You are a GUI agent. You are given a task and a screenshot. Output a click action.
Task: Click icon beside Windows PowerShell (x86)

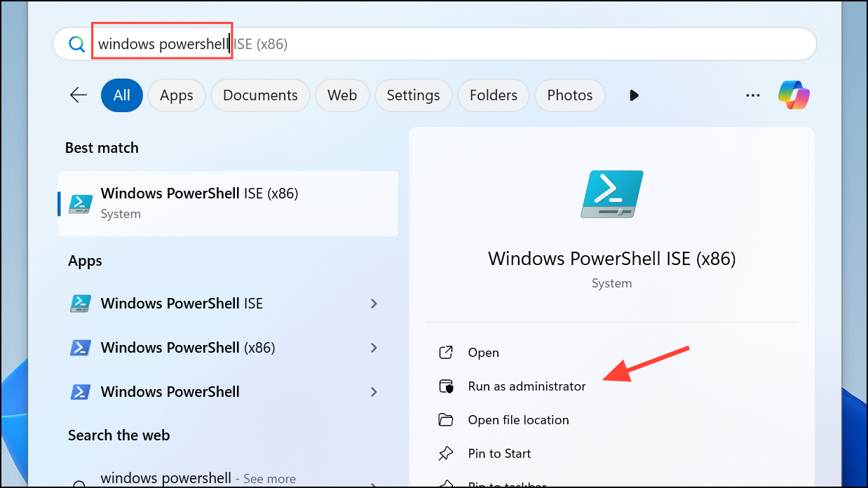click(81, 348)
